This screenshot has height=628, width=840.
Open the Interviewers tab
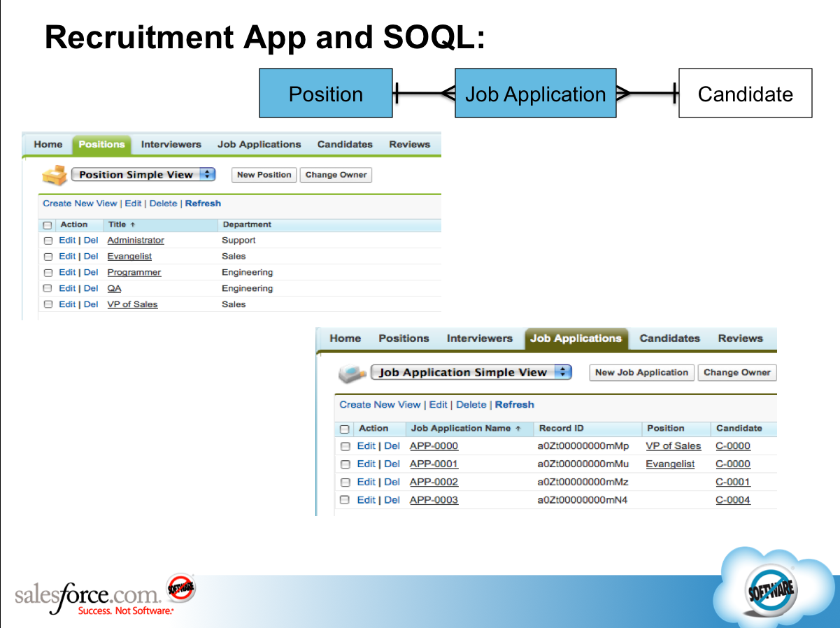[x=171, y=144]
